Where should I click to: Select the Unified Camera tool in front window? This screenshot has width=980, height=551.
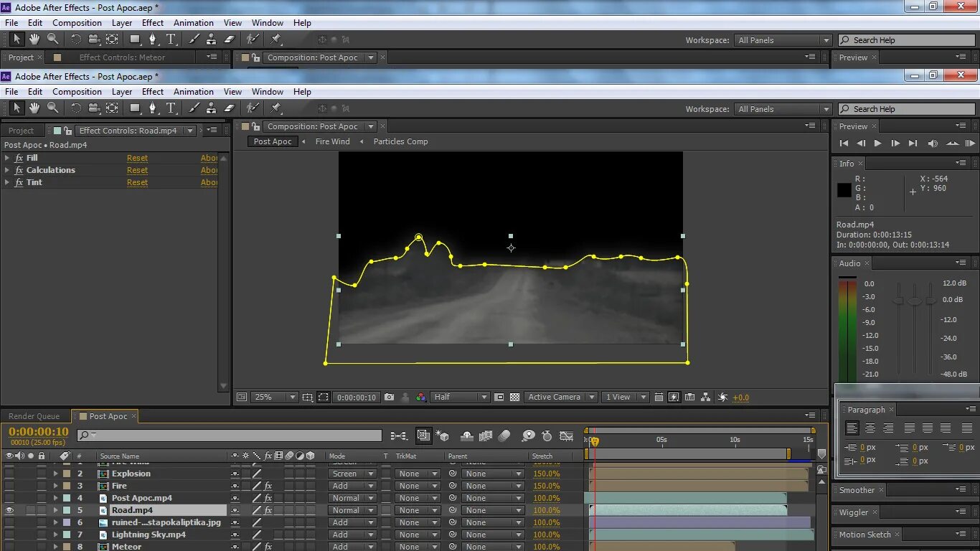(94, 108)
